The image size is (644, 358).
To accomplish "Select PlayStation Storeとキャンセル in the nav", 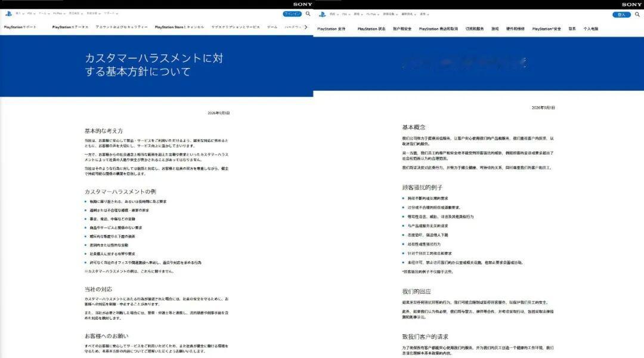I will 179,27.
